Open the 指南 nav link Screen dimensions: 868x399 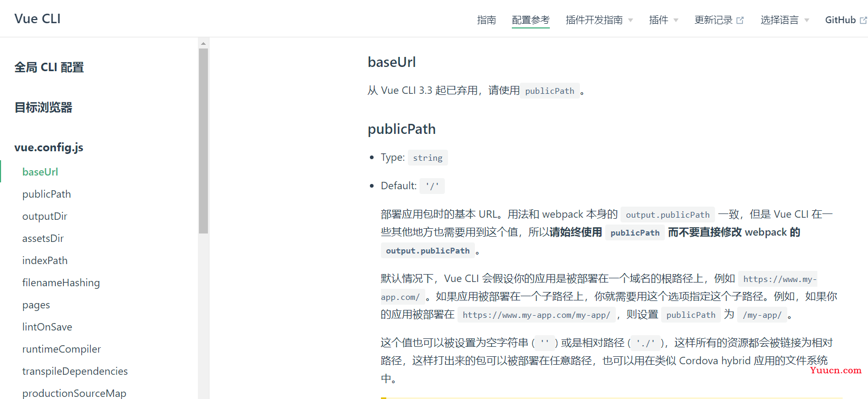tap(487, 20)
